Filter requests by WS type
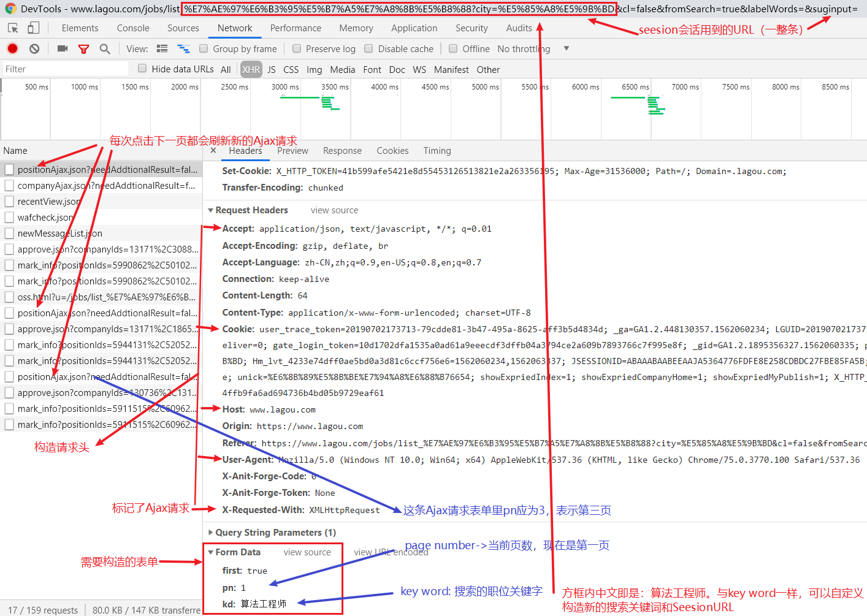This screenshot has width=867, height=616. 419,69
